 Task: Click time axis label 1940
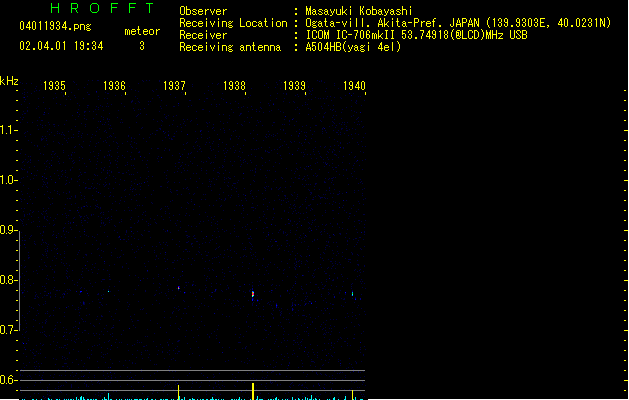pos(355,86)
